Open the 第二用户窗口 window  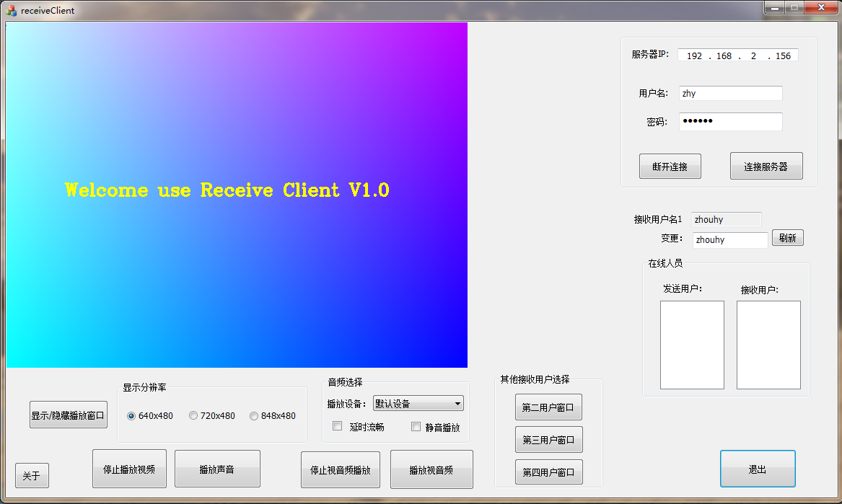(548, 407)
